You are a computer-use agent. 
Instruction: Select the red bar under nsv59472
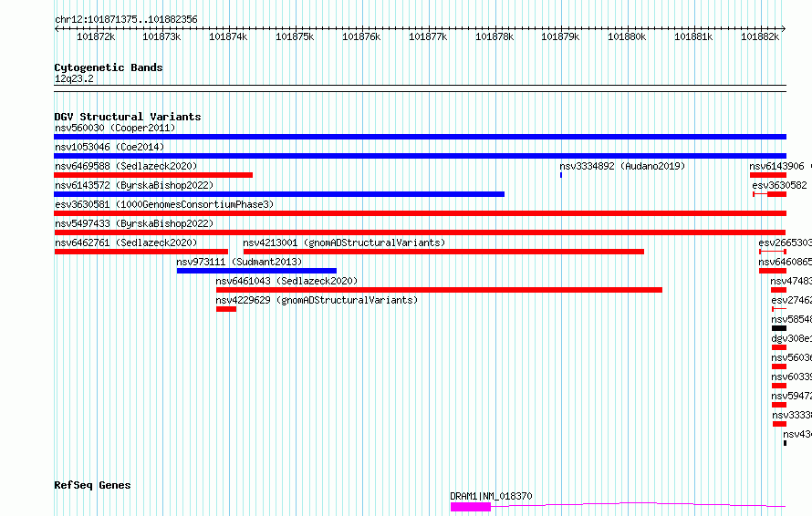click(x=779, y=405)
